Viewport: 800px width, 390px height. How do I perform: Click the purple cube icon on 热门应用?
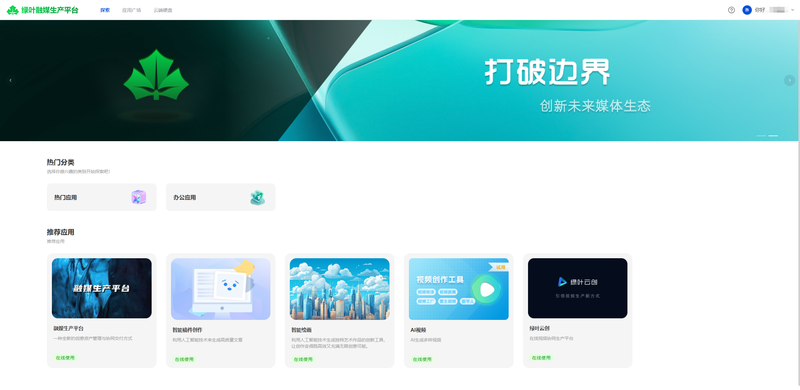point(138,197)
